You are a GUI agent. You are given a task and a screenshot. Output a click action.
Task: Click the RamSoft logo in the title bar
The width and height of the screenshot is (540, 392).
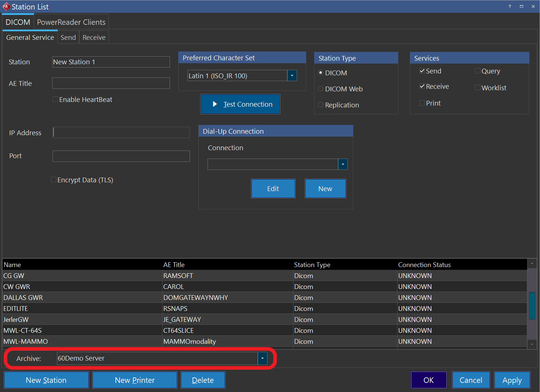coord(6,6)
